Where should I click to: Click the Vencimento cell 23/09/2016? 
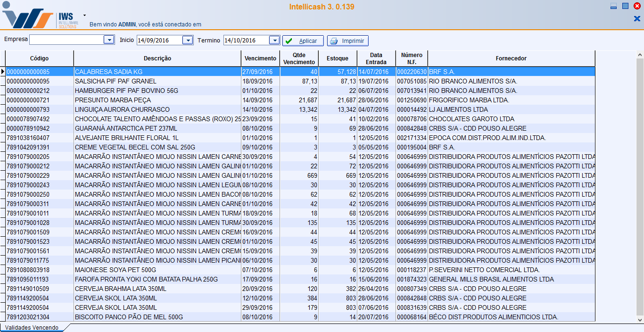coord(261,119)
